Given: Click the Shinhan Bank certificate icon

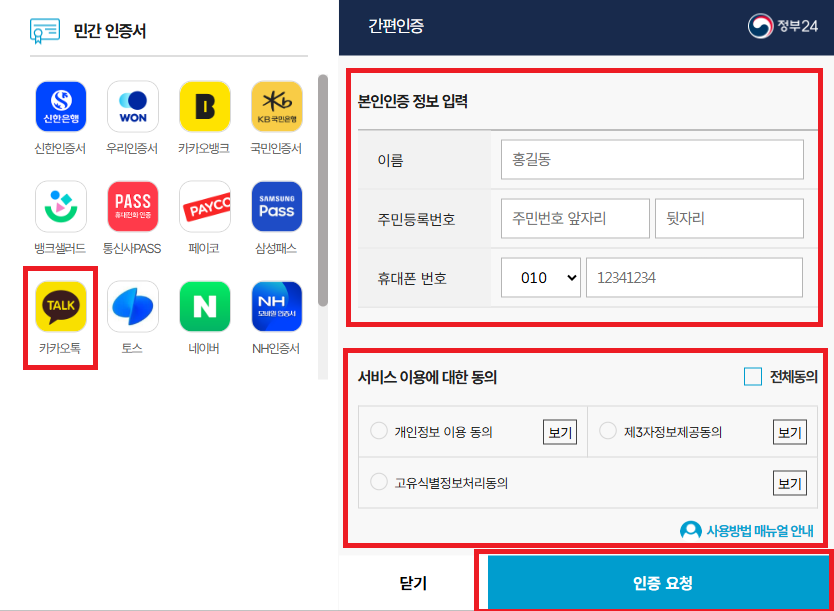Looking at the screenshot, I should 59,106.
